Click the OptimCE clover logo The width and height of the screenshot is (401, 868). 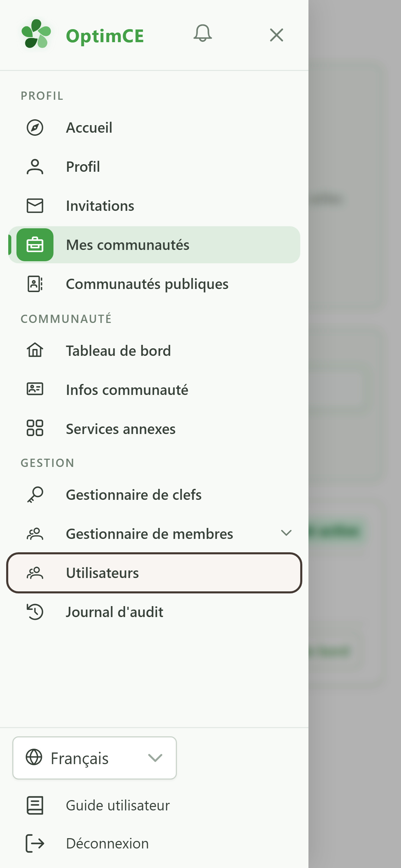tap(36, 34)
